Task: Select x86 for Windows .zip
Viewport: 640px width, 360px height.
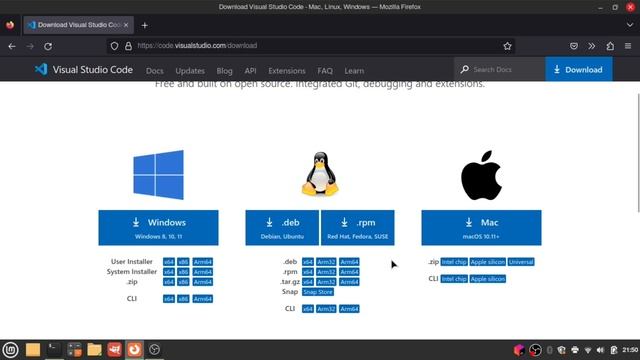Action: point(183,282)
